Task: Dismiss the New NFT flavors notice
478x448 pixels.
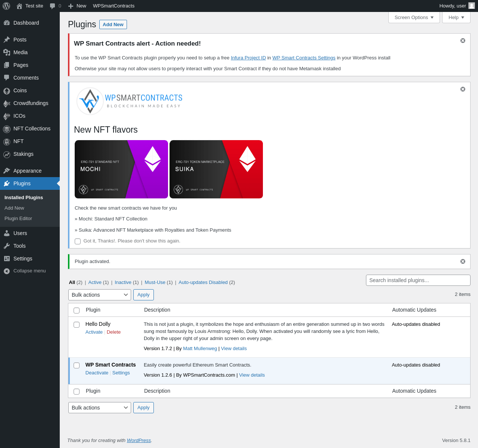Action: coord(463,89)
